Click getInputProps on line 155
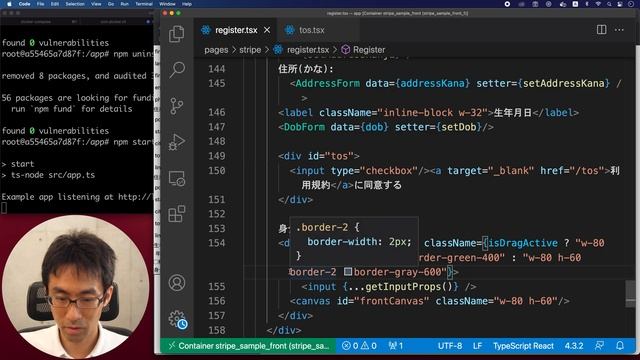The width and height of the screenshot is (640, 360). click(403, 287)
